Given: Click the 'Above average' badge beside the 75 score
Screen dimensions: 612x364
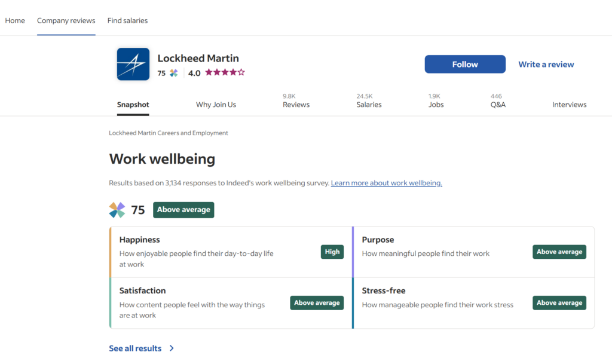Looking at the screenshot, I should pyautogui.click(x=183, y=210).
